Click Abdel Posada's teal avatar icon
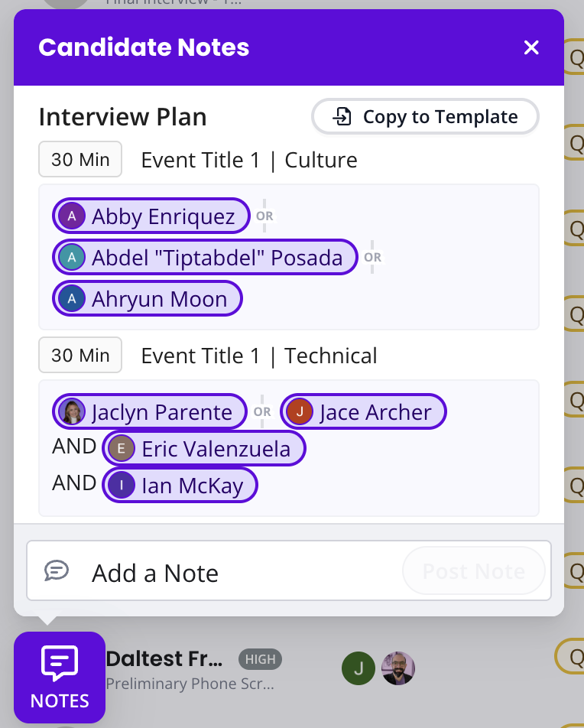 (x=72, y=258)
